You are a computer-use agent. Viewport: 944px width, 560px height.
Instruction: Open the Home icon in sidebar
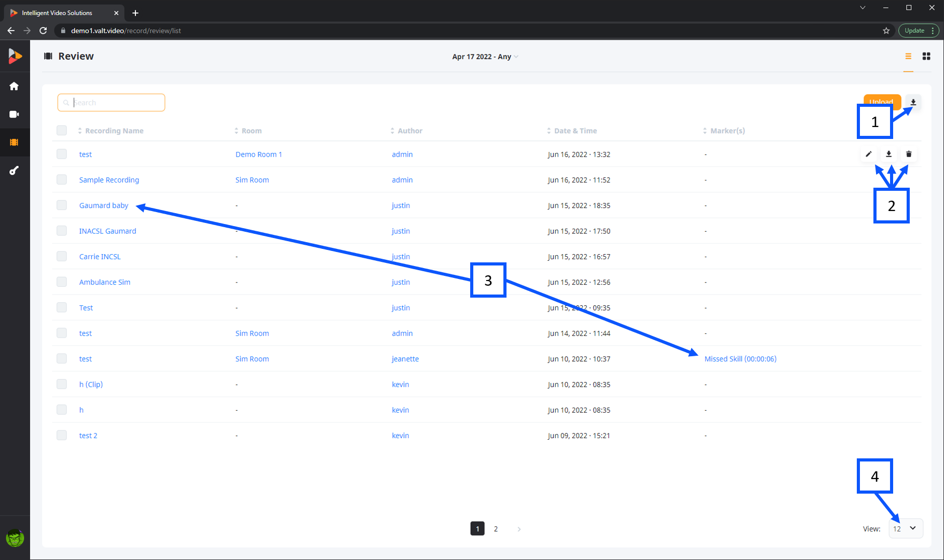click(x=14, y=86)
